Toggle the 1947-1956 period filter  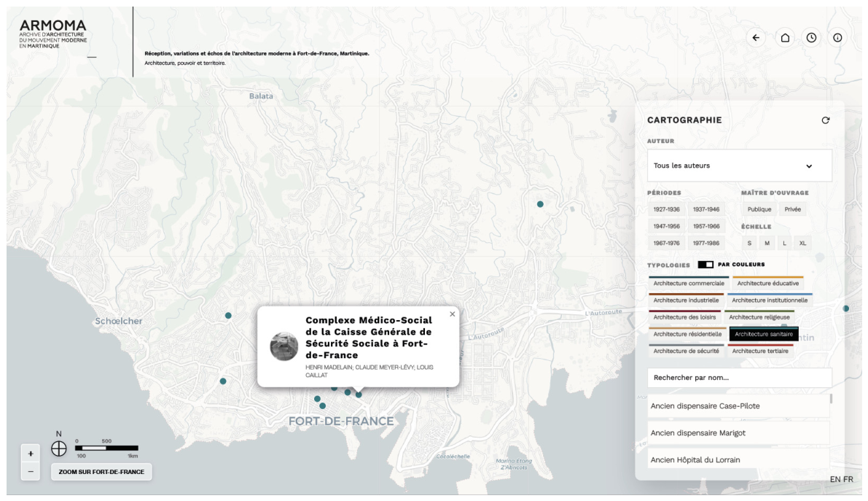tap(666, 226)
